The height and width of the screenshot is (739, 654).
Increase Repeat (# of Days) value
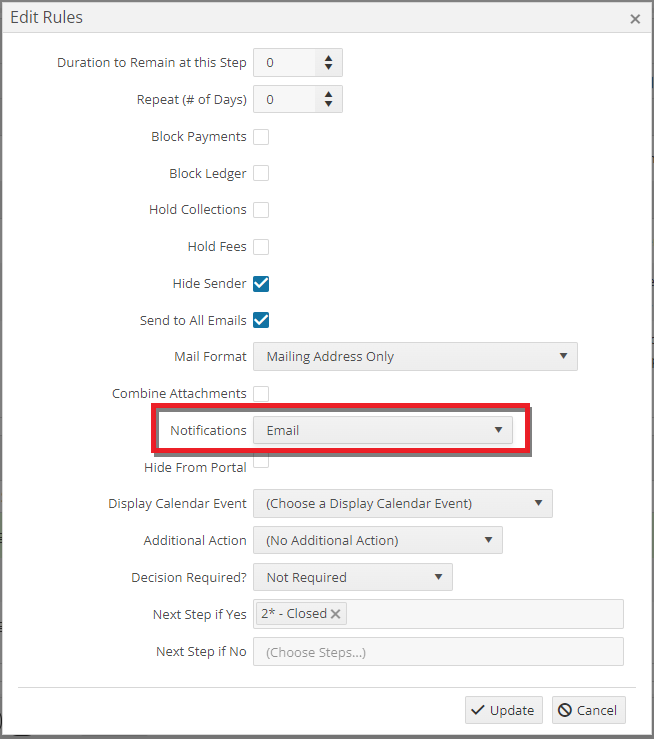click(x=328, y=95)
